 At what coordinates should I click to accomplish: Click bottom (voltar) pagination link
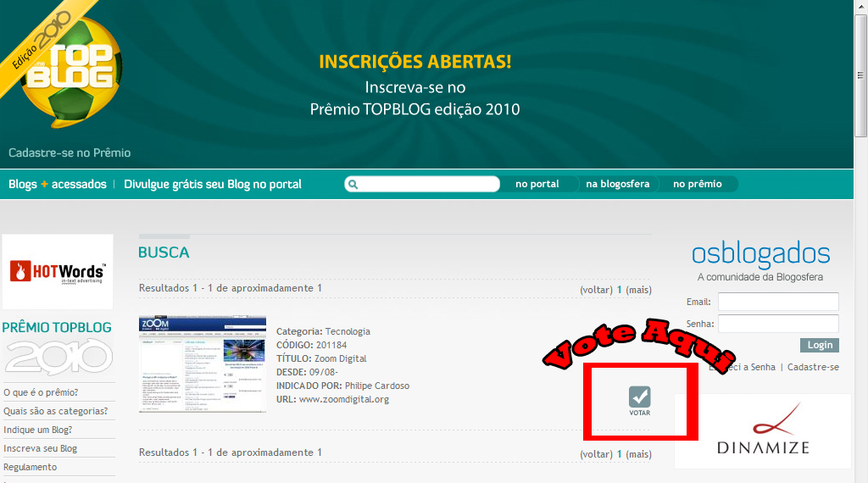(596, 454)
